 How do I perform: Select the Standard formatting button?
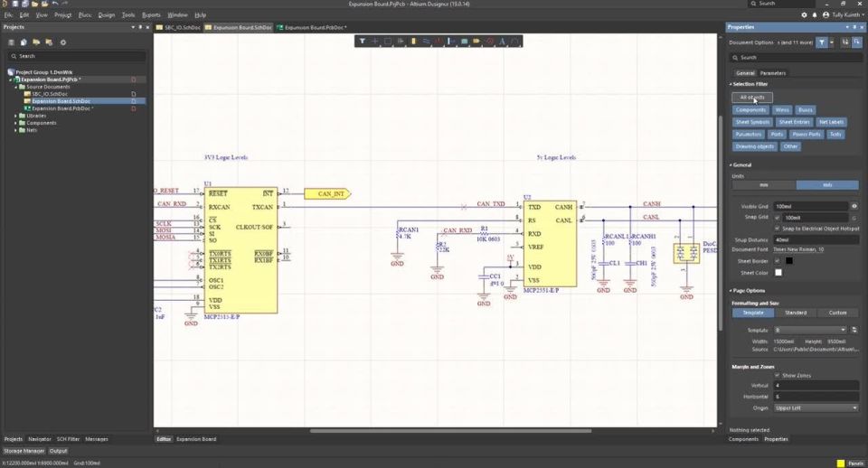pyautogui.click(x=796, y=313)
